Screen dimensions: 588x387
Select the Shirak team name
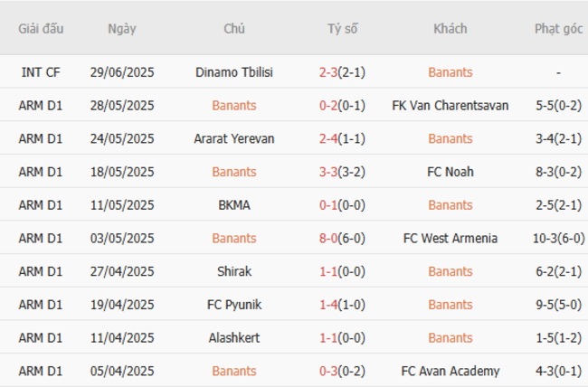[233, 271]
